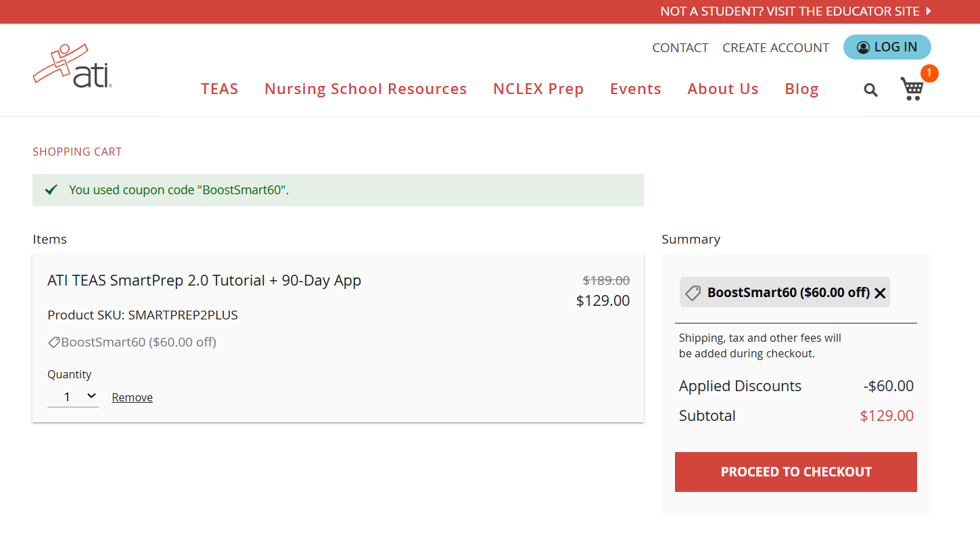Click the coupon tag icon in Summary
The image size is (980, 538).
[x=693, y=293]
